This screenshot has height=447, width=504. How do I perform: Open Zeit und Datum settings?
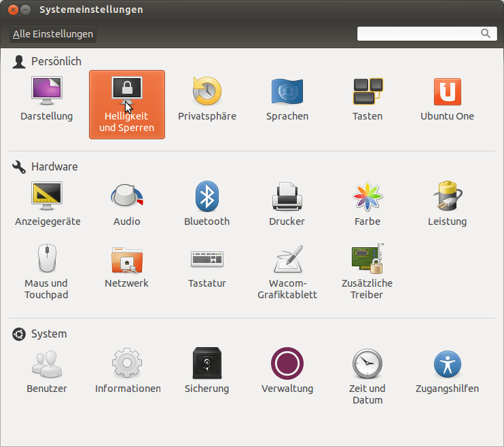(x=367, y=376)
